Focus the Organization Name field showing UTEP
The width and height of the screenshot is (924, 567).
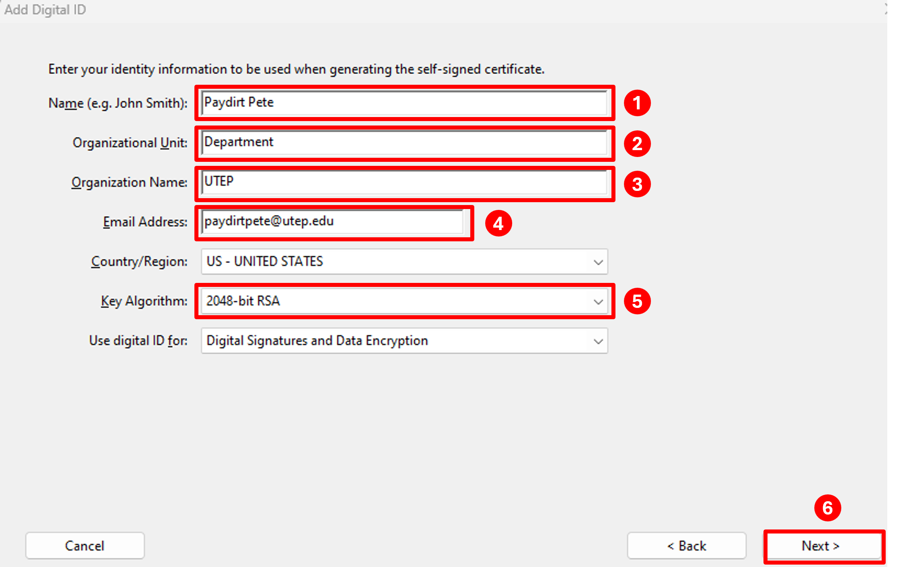tap(404, 182)
